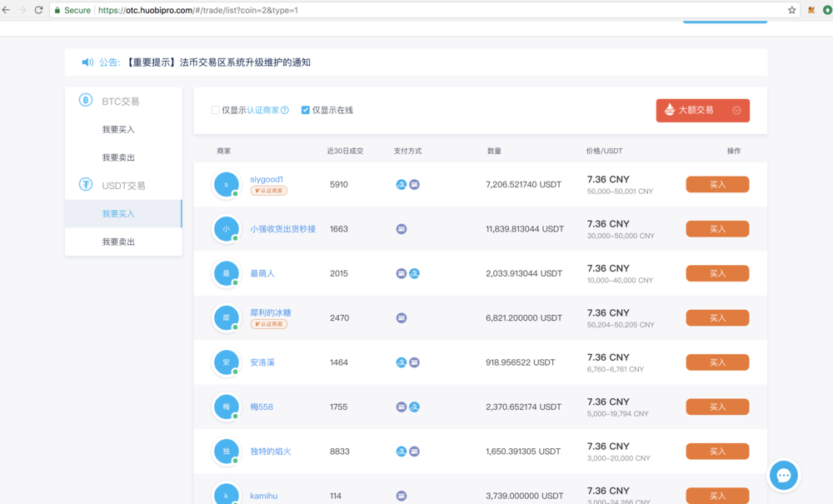Viewport: 833px width, 504px height.
Task: Click inside the browser address bar
Action: point(333,11)
